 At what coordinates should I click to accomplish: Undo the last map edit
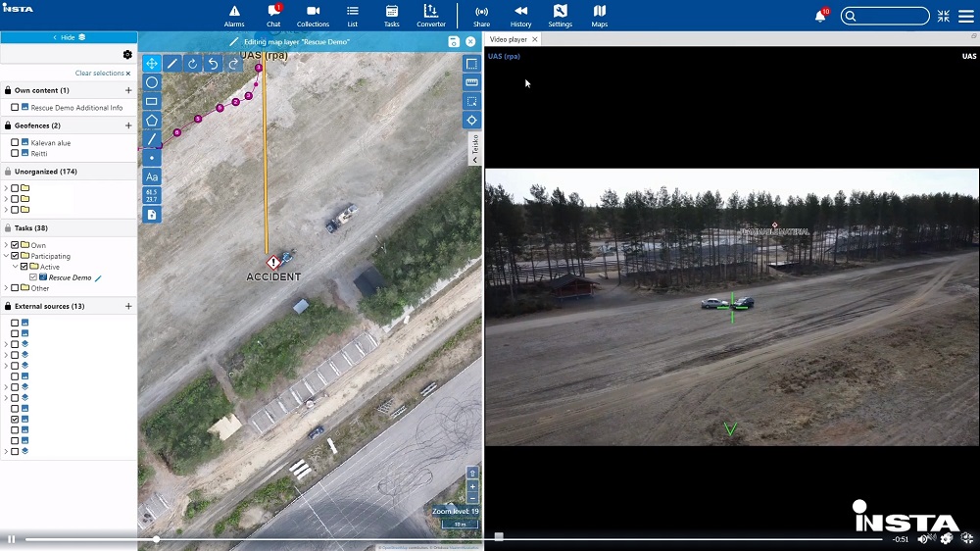213,64
